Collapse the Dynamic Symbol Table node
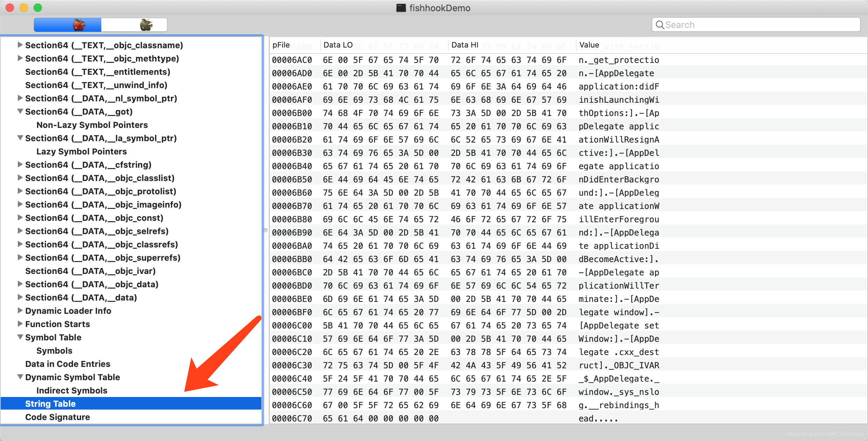This screenshot has height=441, width=868. tap(20, 377)
